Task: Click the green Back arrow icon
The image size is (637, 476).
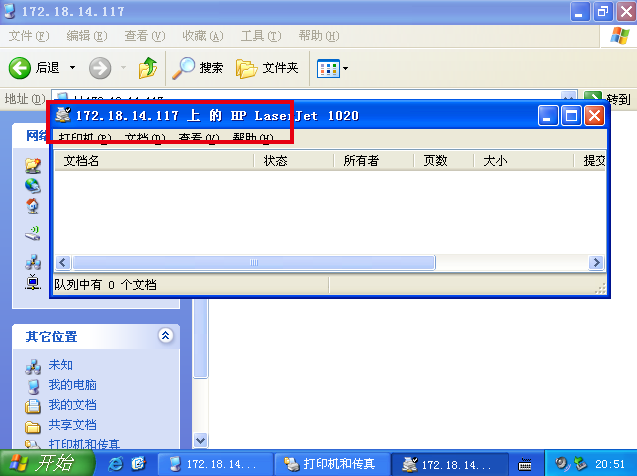Action: pos(20,67)
